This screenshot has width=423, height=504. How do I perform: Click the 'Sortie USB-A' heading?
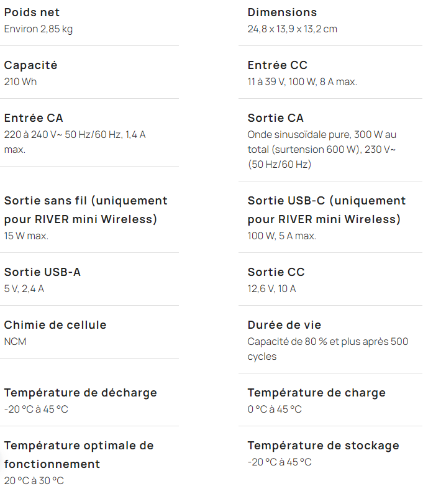click(x=42, y=272)
